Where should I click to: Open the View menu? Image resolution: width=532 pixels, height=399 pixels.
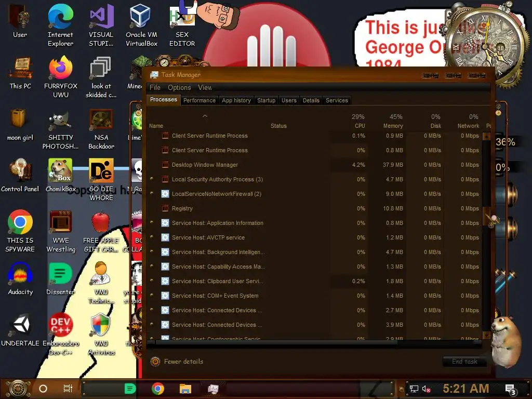tap(205, 87)
